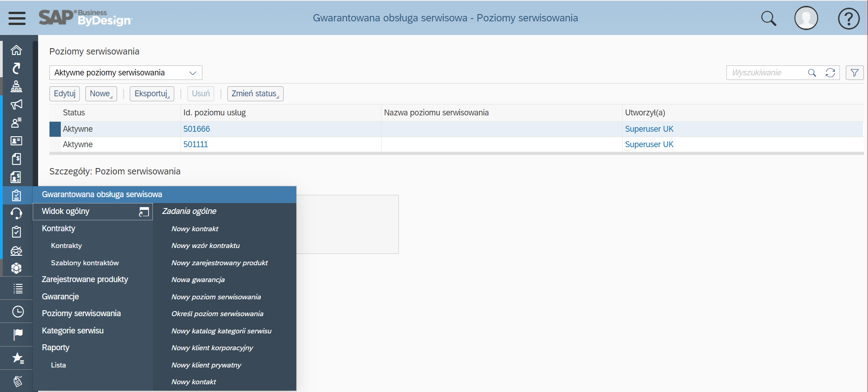Click the open-in-new-window icon beside Widok ogólny
This screenshot has width=868, height=392.
144,212
